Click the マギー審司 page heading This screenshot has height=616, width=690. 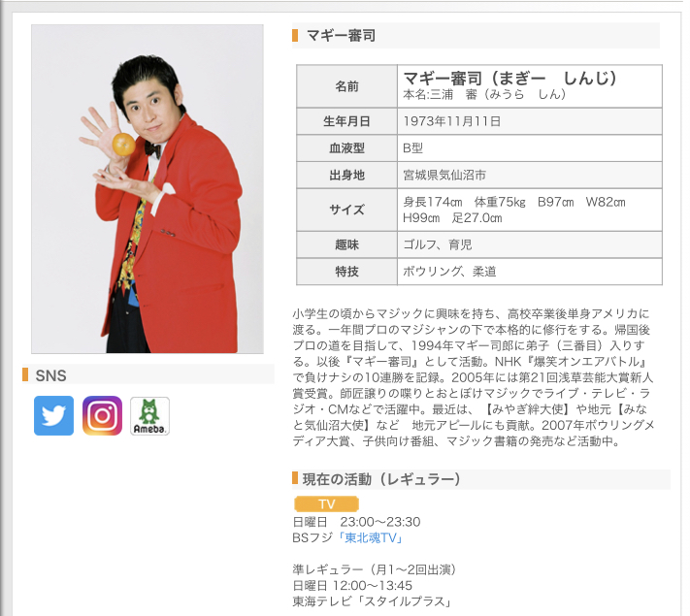(x=341, y=35)
